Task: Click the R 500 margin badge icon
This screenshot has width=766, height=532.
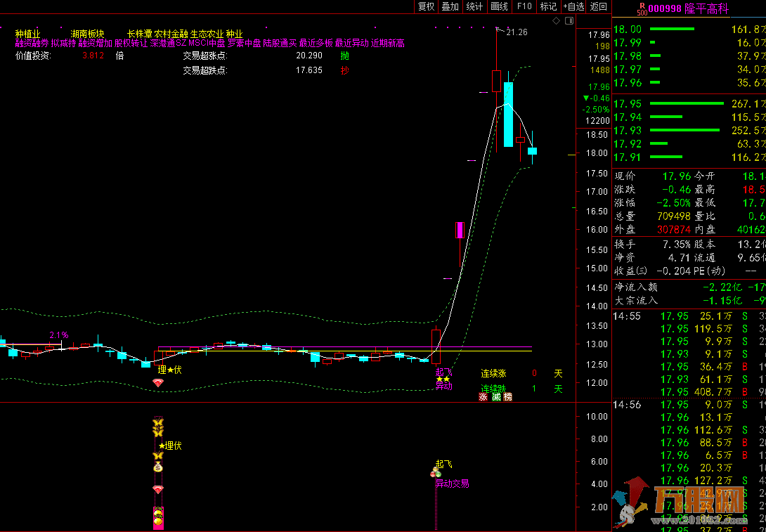Action: coord(642,8)
